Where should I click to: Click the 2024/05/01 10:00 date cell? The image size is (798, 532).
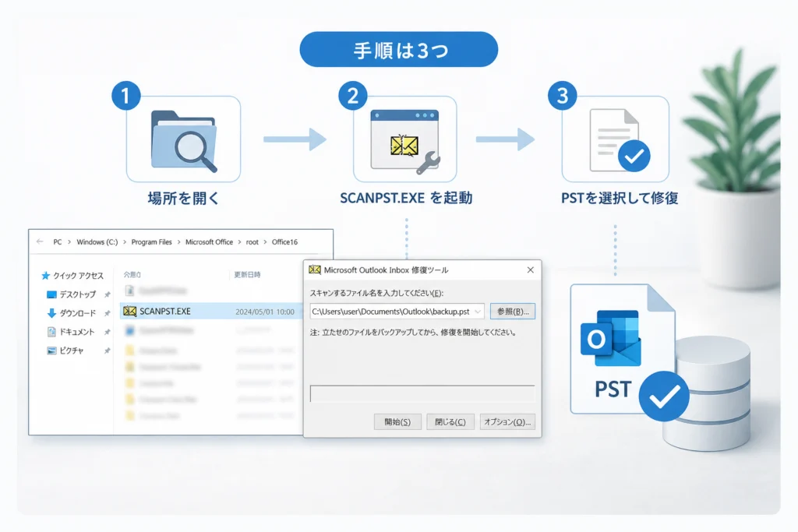click(x=265, y=312)
